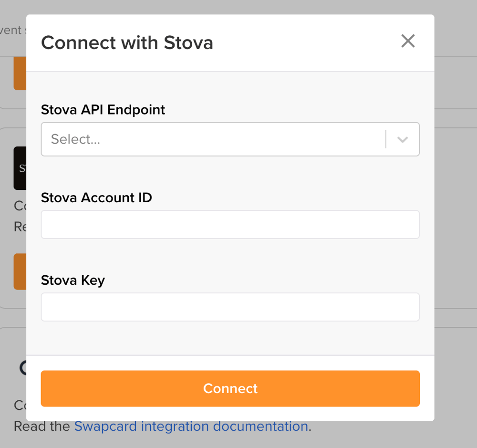
Task: Click the Connect with Stova title
Action: coord(127,42)
